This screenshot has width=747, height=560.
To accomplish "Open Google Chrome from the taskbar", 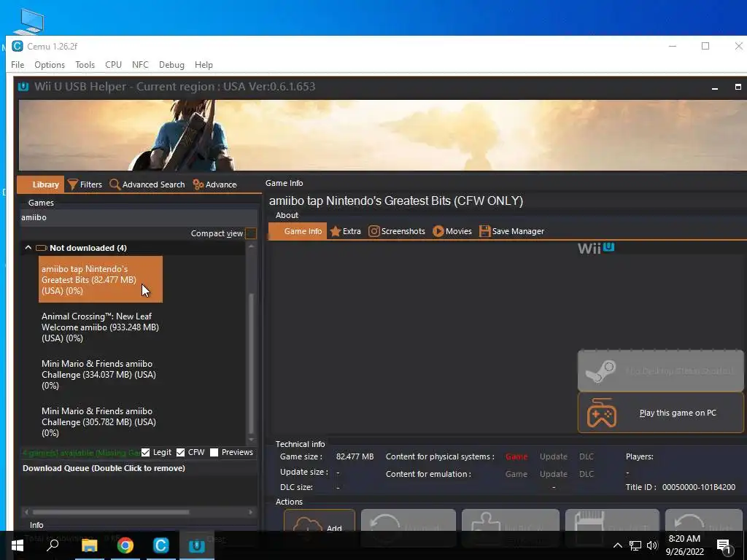I will [x=125, y=545].
